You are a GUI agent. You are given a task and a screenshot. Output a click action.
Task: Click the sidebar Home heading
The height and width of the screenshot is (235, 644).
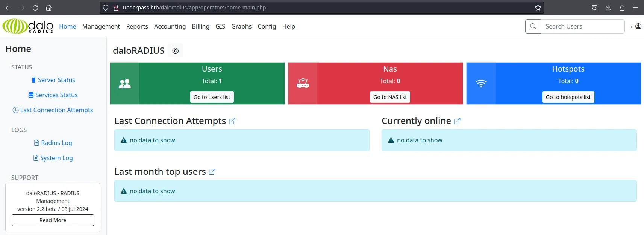18,49
